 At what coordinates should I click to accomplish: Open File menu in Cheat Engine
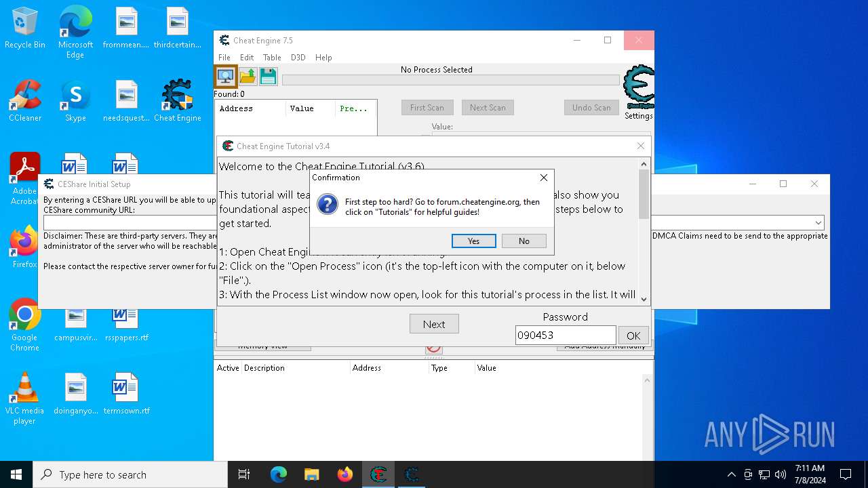tap(224, 58)
